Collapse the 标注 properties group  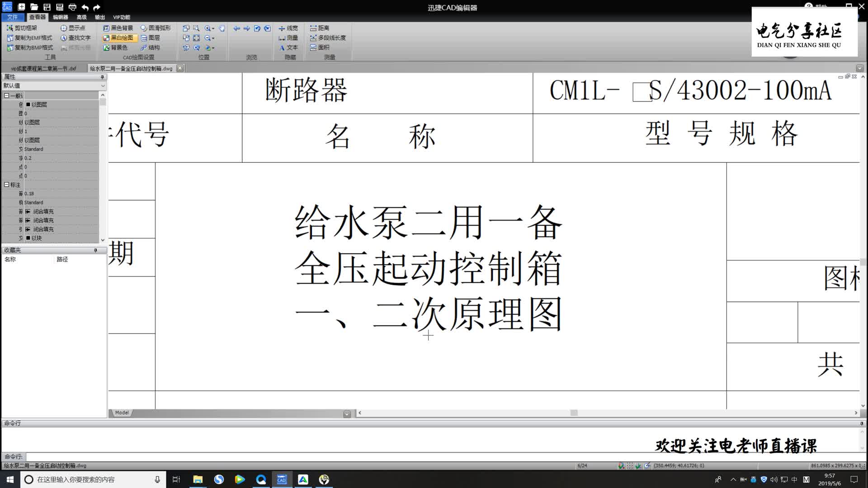[x=6, y=185]
